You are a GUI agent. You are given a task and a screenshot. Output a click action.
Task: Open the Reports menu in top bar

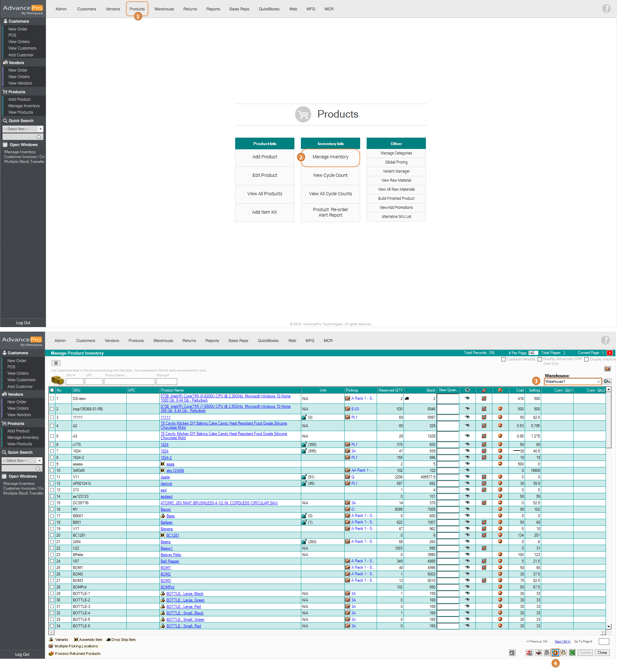click(x=213, y=9)
